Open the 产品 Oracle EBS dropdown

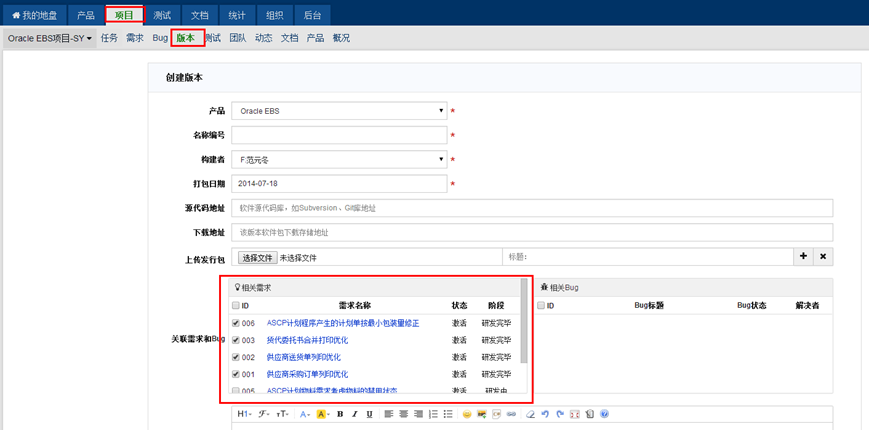tap(339, 111)
